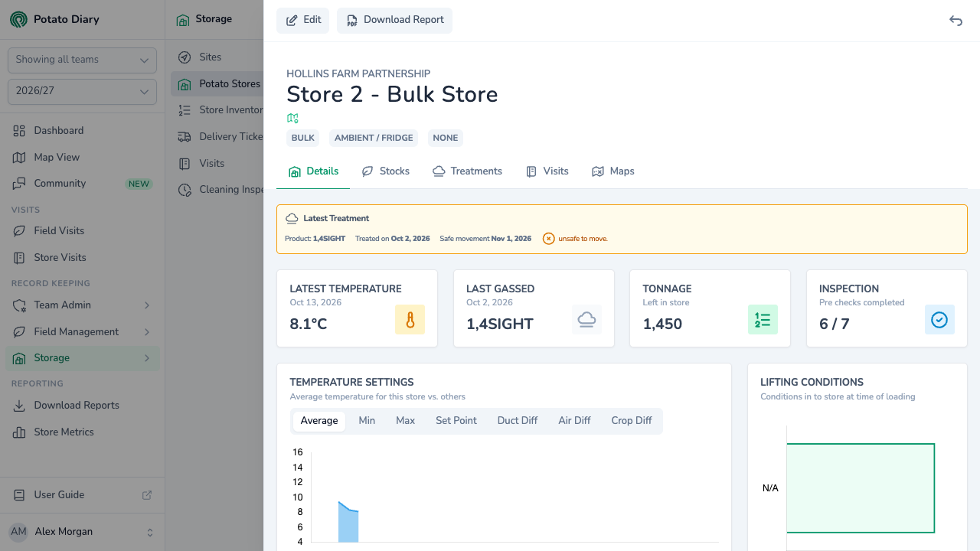Viewport: 980px width, 551px height.
Task: Open the Alex Morgan user menu
Action: tap(82, 532)
